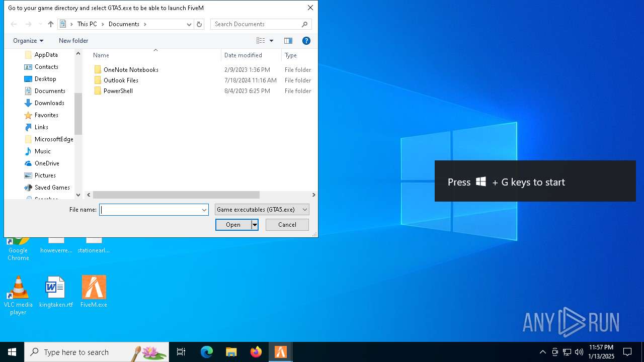Select the PowerShell folder
The image size is (644, 362).
point(118,91)
